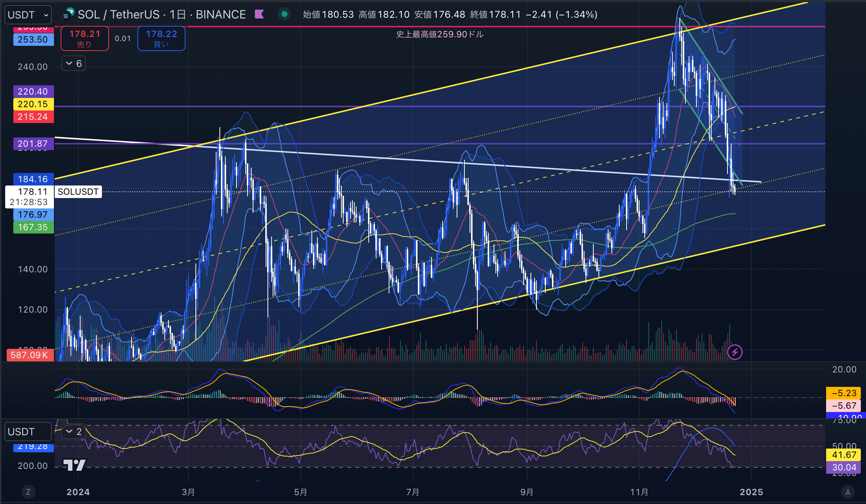Click the RSI label 30.04
The width and height of the screenshot is (866, 504).
(844, 467)
